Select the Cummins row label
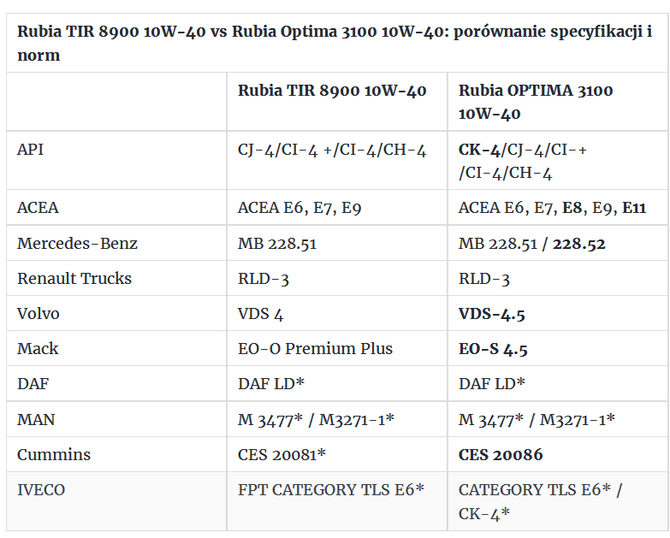Screen dimensions: 670x538 tap(53, 454)
